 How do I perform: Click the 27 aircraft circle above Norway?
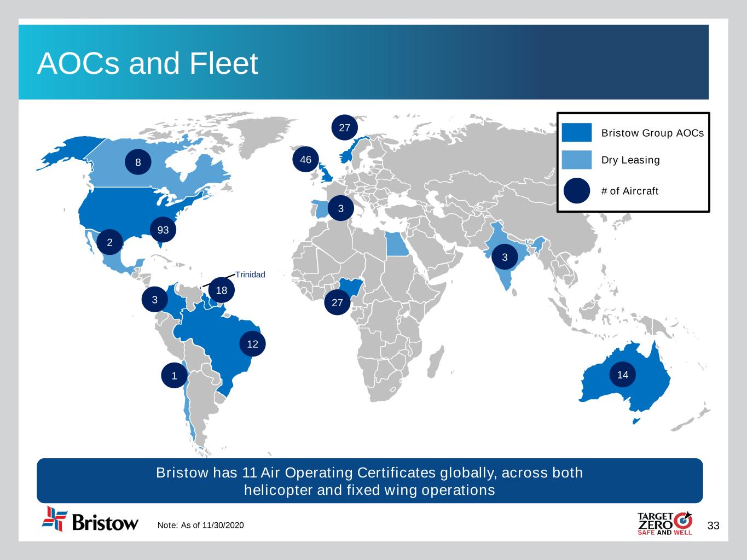[344, 128]
